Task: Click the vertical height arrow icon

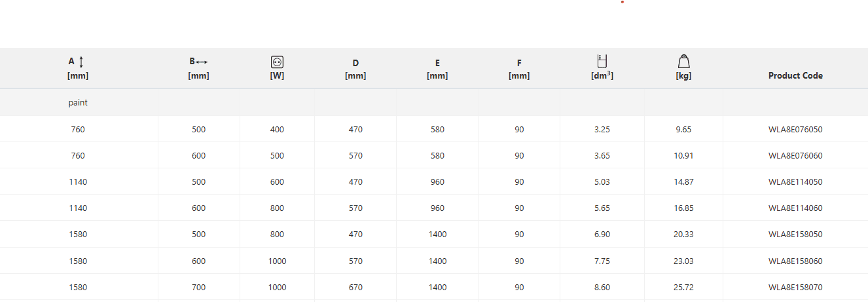Action: (x=81, y=62)
